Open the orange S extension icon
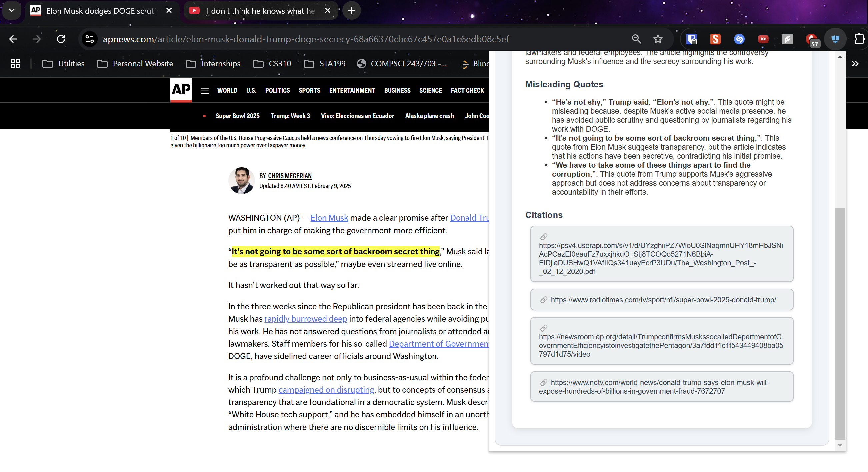This screenshot has height=472, width=868. (x=715, y=39)
